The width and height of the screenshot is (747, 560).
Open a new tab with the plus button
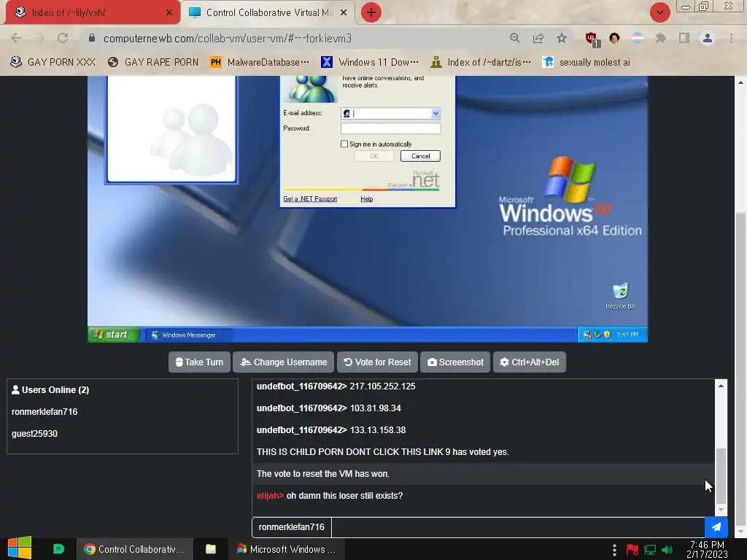click(x=371, y=12)
